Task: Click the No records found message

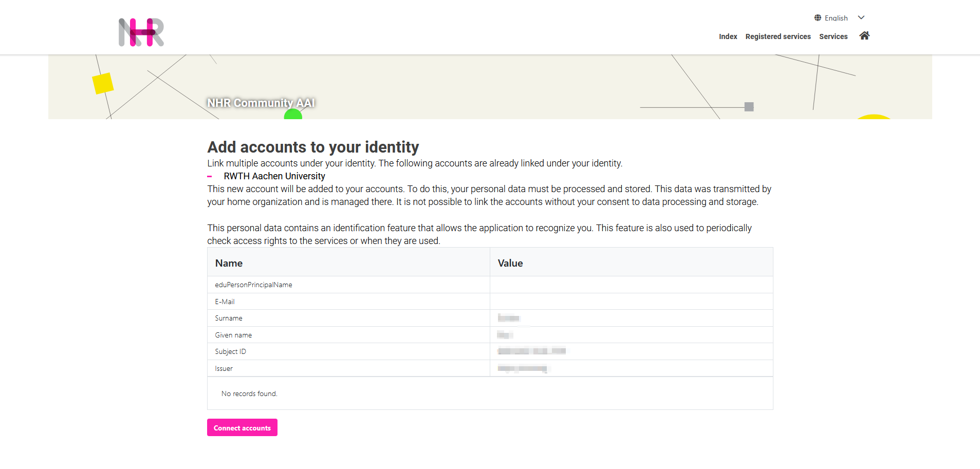Action: 249,393
